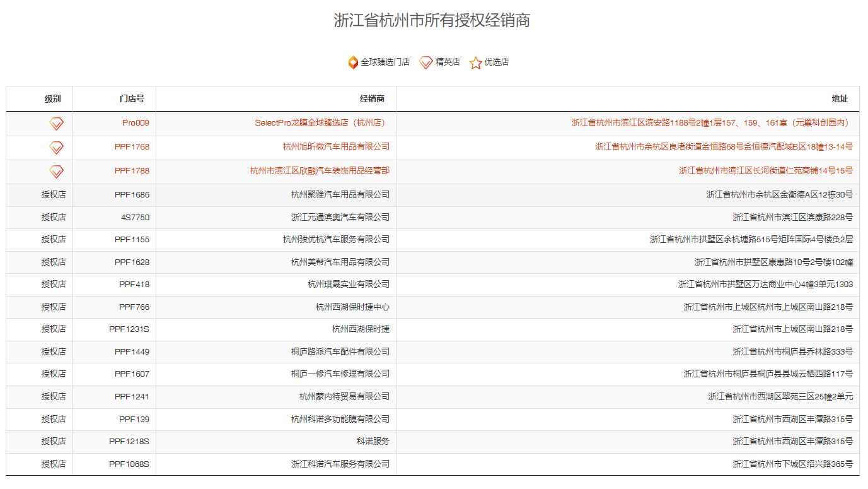Click the 精英店 diamond legend icon
The height and width of the screenshot is (489, 868).
point(426,62)
